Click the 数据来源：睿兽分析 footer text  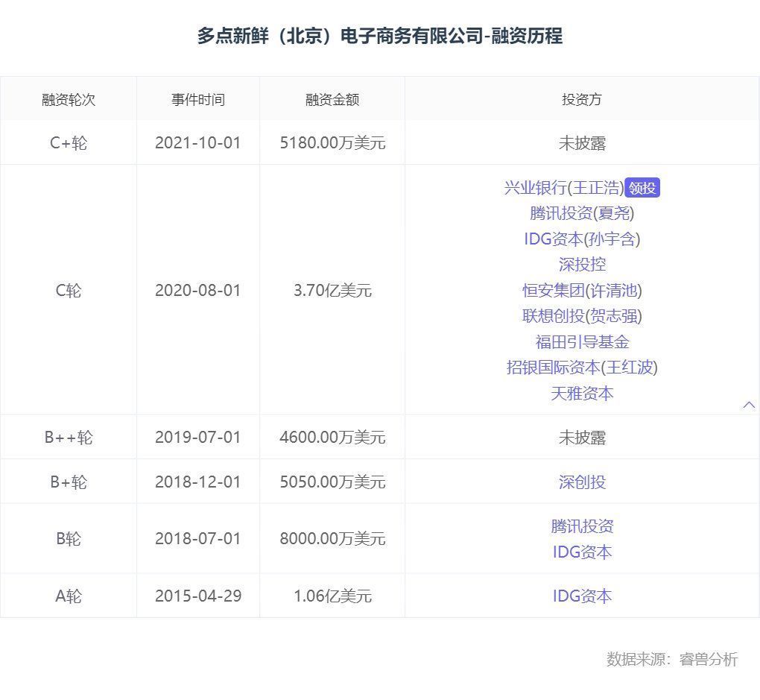point(672,659)
